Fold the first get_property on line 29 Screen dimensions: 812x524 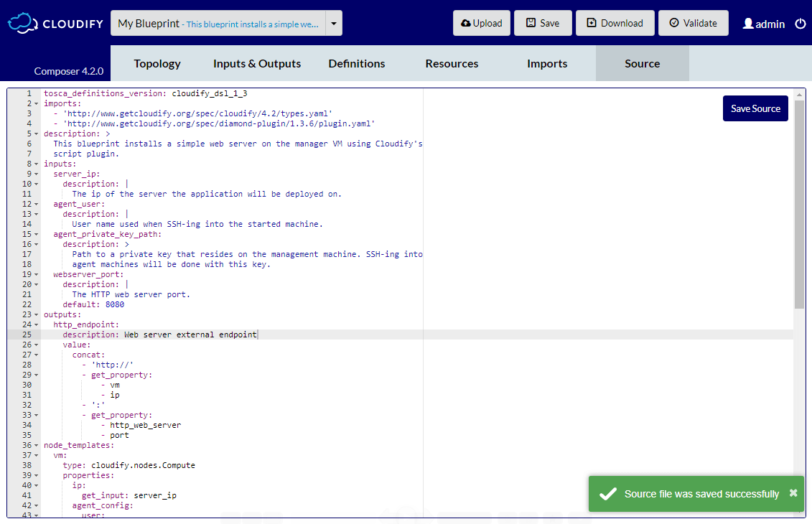coord(36,375)
